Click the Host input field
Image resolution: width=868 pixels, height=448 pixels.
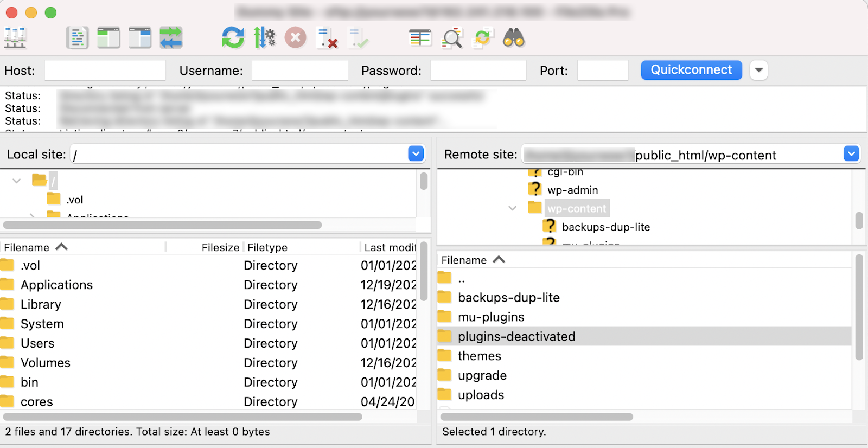pos(105,71)
